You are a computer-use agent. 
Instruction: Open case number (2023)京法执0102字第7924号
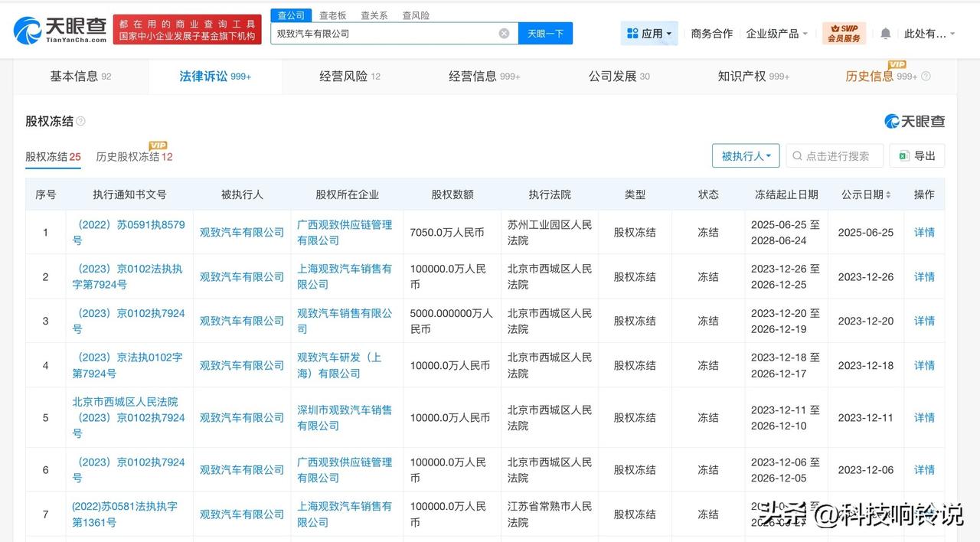[x=129, y=365]
